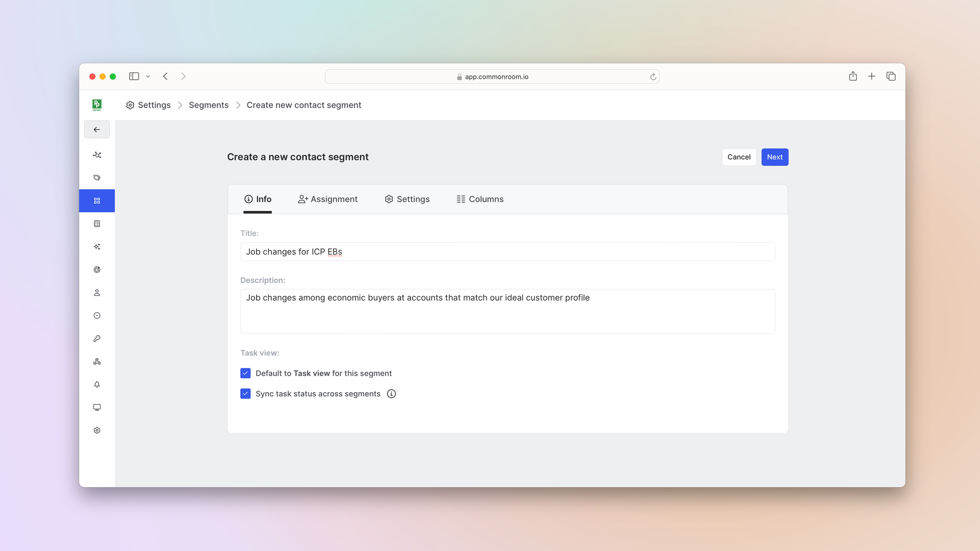The width and height of the screenshot is (980, 551).
Task: Reload the page with refresh icon
Action: 653,77
